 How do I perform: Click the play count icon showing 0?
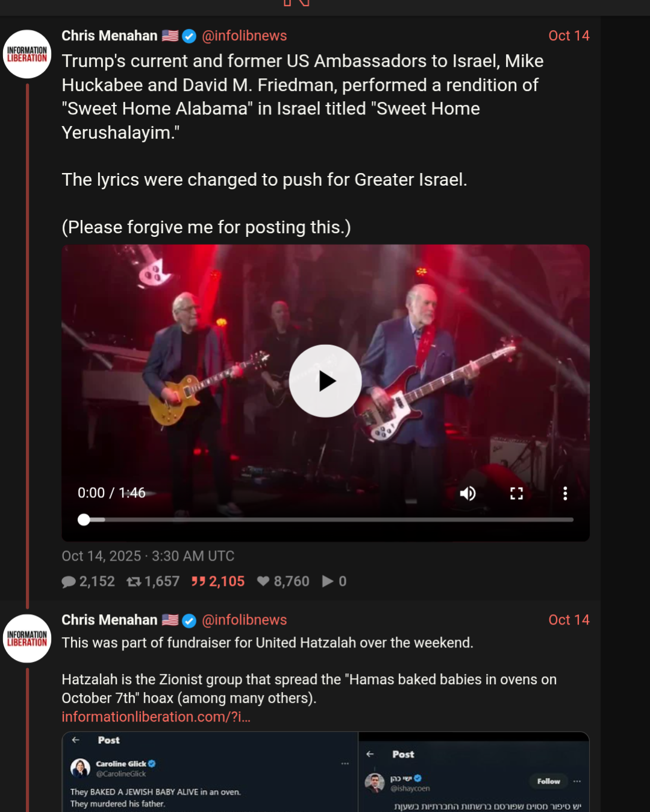[x=328, y=582]
